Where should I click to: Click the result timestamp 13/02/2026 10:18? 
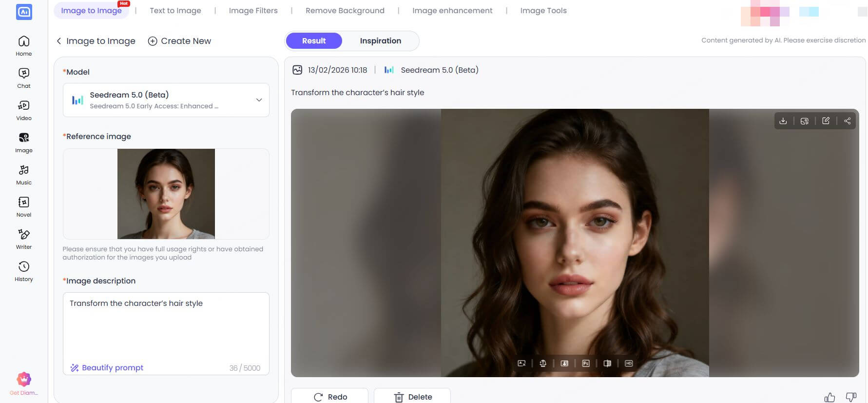coord(338,70)
